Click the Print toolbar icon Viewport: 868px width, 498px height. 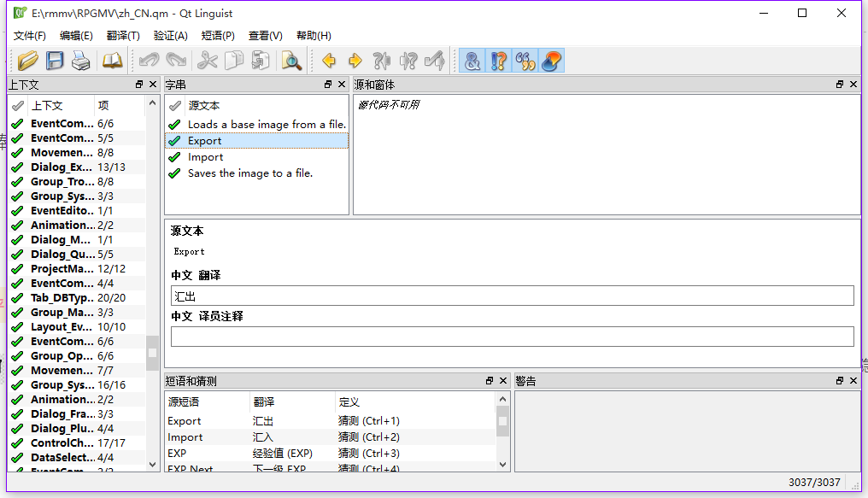click(81, 61)
